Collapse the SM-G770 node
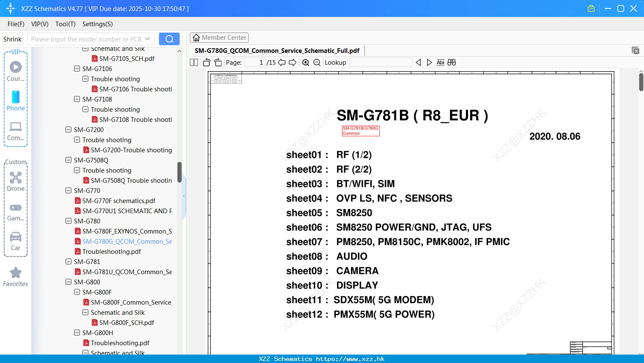The height and width of the screenshot is (363, 644). (69, 190)
